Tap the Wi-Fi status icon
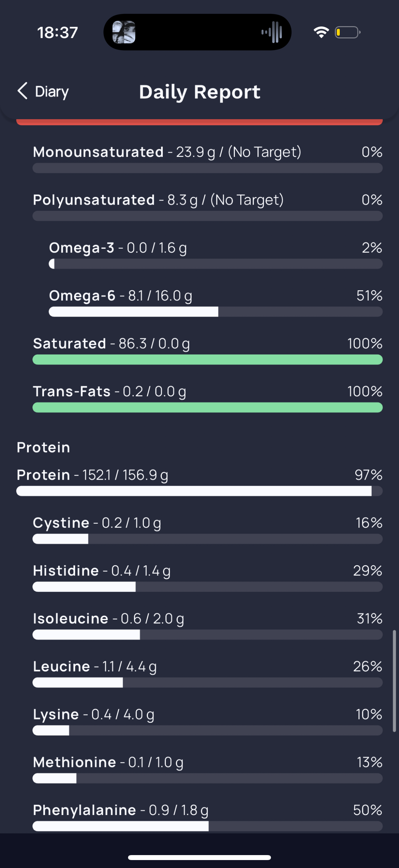The width and height of the screenshot is (399, 868). [321, 32]
